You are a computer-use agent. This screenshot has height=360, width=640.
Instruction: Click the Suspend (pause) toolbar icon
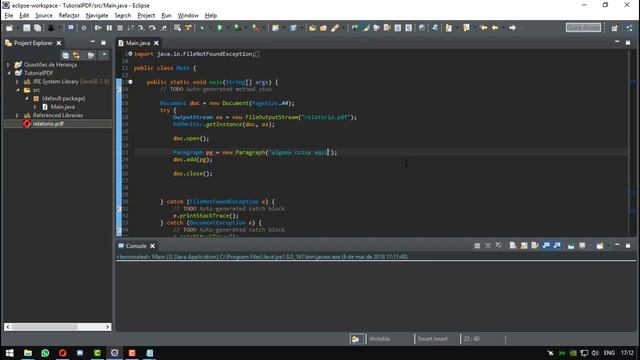109,28
